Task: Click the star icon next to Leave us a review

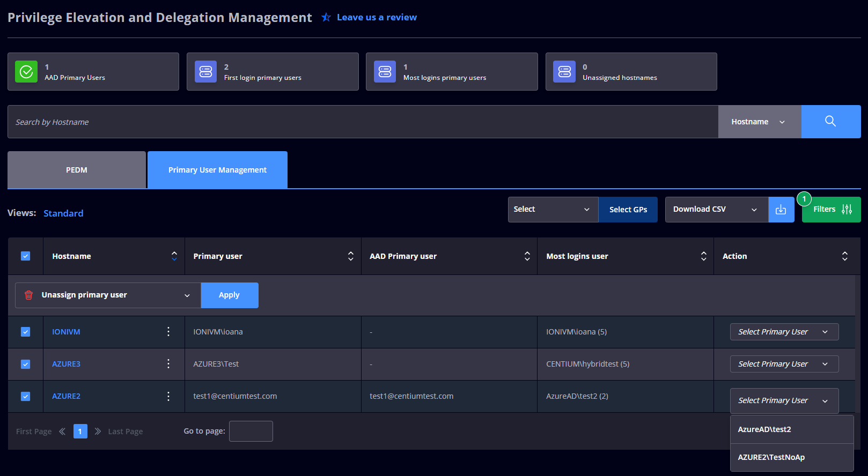Action: (326, 17)
